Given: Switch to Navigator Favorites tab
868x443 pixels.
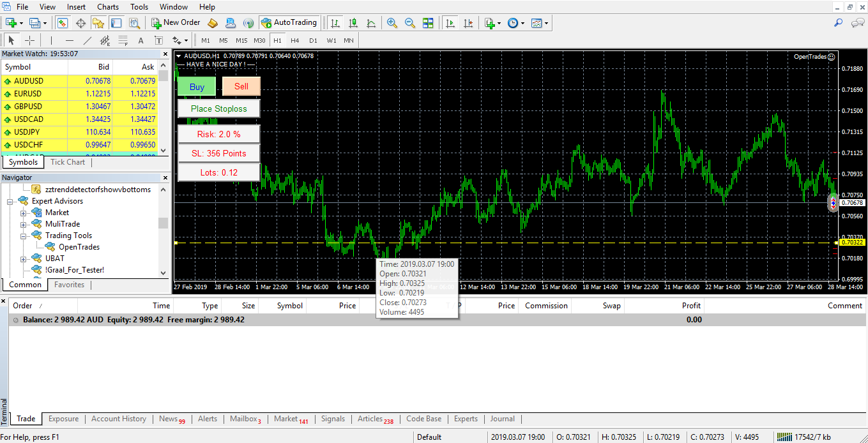Looking at the screenshot, I should coord(69,285).
